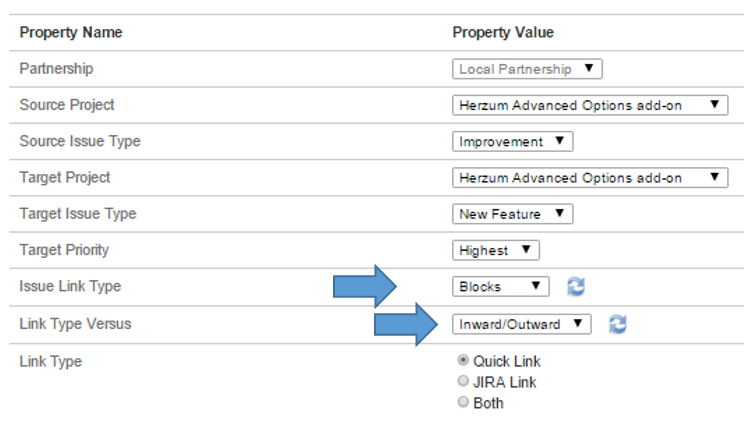Open the Source Project dropdown
Viewport: 745px width, 427px height.
click(589, 105)
